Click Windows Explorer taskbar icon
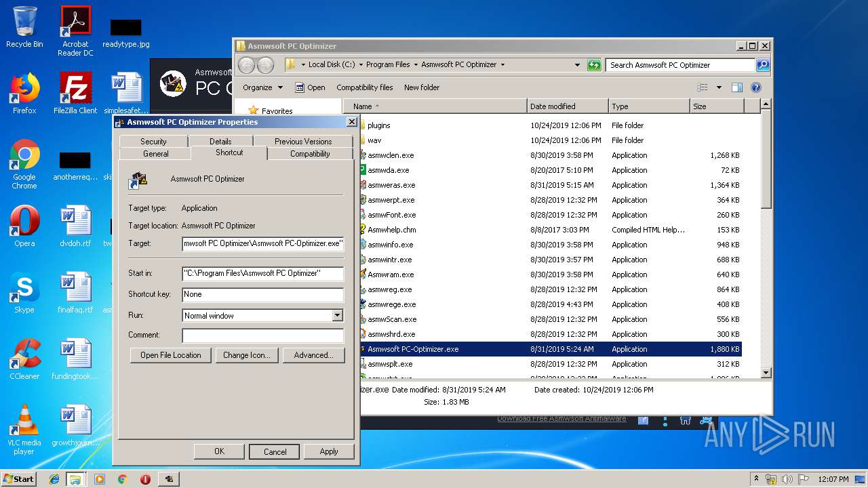 click(75, 479)
